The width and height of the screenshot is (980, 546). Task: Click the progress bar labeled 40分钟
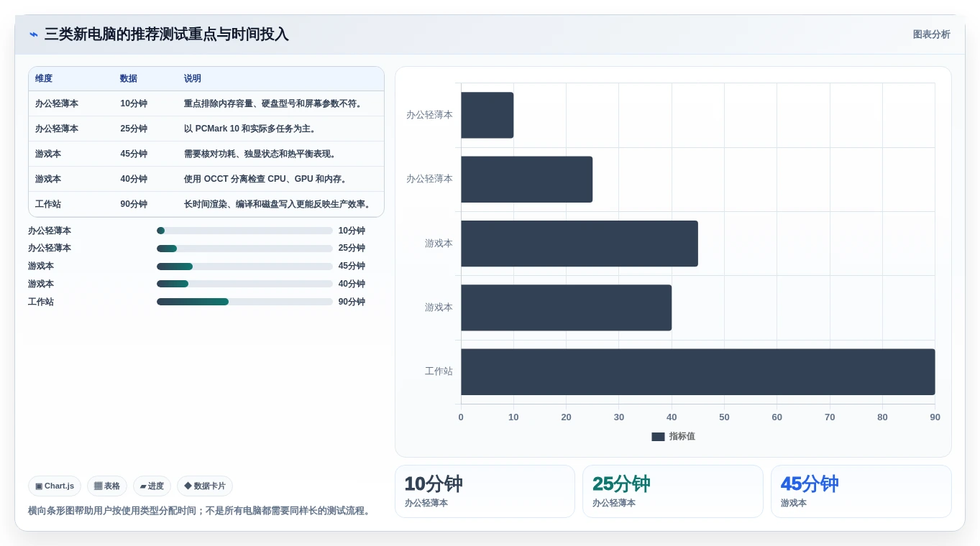pyautogui.click(x=244, y=284)
